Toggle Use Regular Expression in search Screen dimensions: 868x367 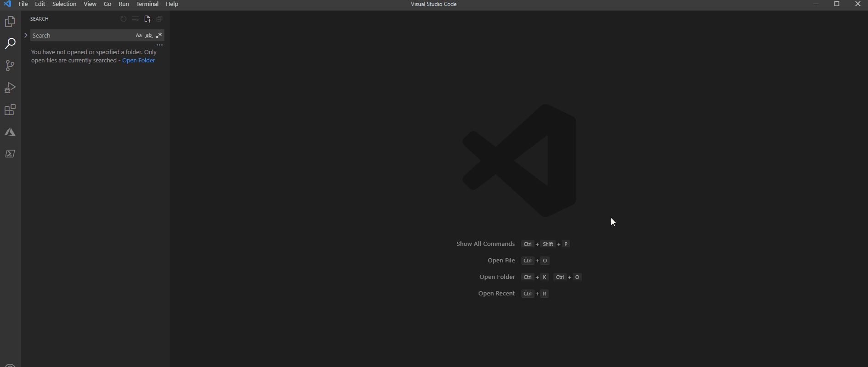(159, 35)
